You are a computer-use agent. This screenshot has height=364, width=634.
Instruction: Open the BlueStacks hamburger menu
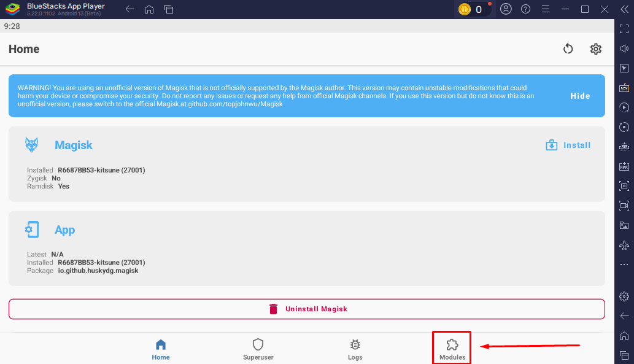click(x=546, y=9)
